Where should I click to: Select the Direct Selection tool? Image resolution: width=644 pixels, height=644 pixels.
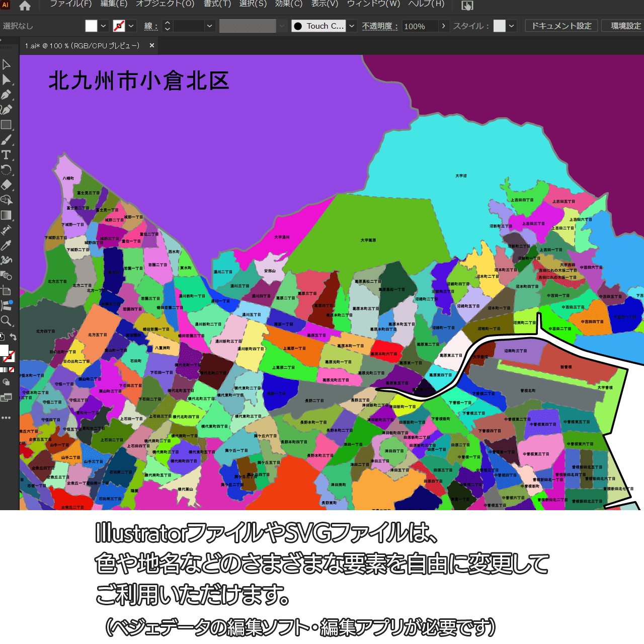coord(7,79)
